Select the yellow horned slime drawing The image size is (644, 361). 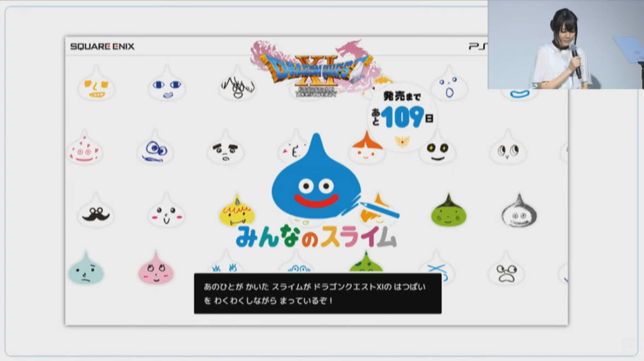coord(236,211)
